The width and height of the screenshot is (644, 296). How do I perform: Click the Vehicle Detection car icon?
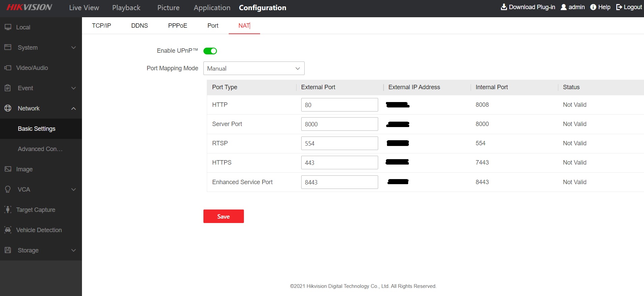(8, 230)
